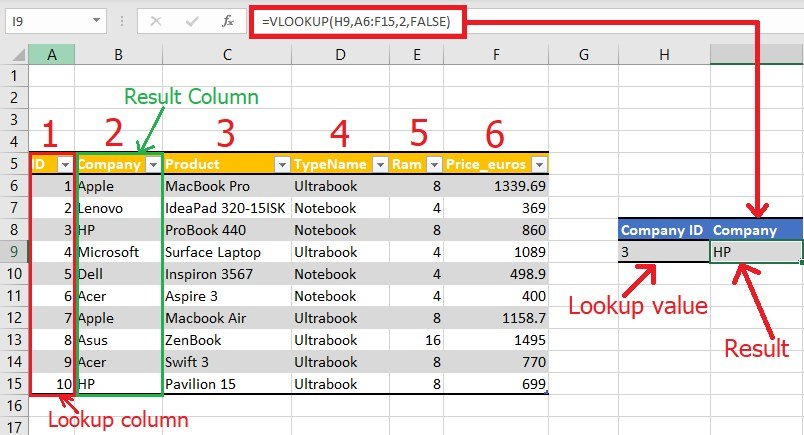Screen dimensions: 804x435
Task: Select column G header
Action: pyautogui.click(x=584, y=54)
